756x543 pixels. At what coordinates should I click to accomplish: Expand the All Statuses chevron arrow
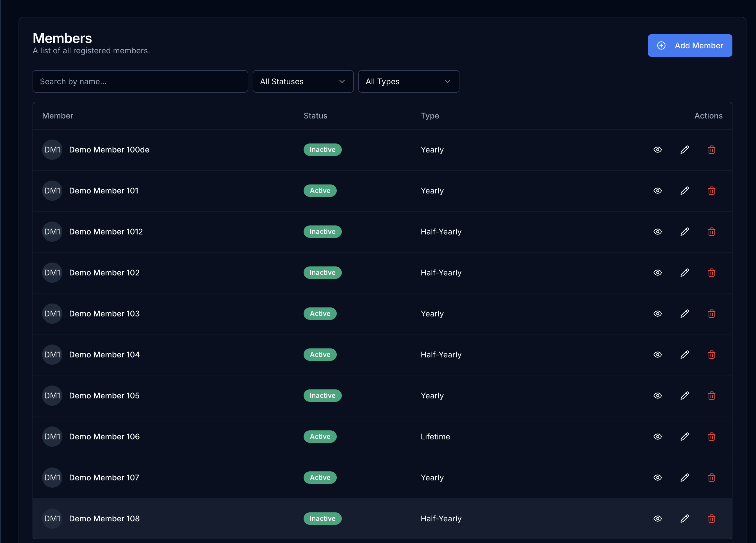click(342, 81)
